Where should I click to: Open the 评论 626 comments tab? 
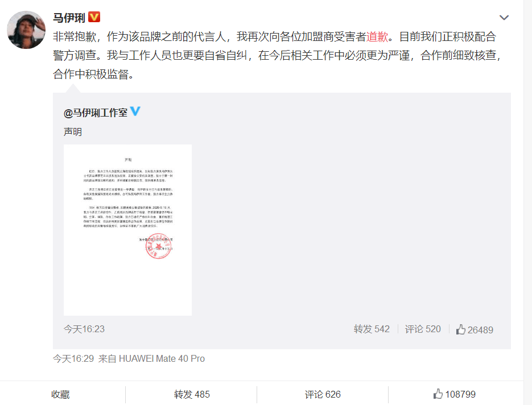coord(323,395)
